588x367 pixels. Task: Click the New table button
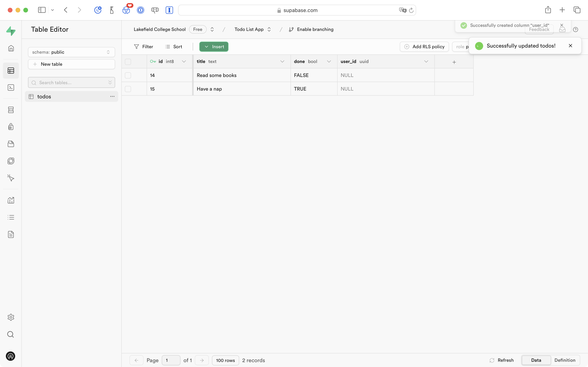click(71, 64)
